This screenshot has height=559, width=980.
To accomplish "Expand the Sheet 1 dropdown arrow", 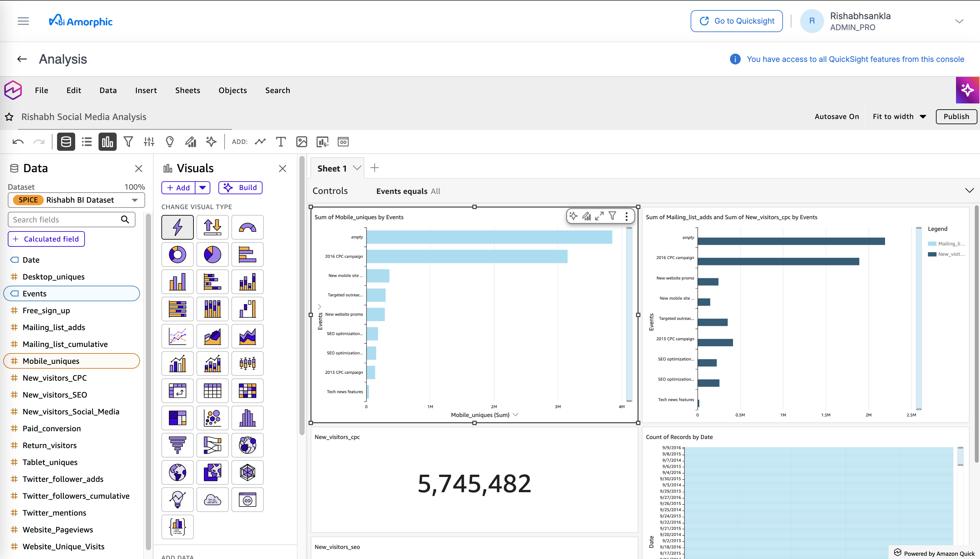I will pos(357,168).
